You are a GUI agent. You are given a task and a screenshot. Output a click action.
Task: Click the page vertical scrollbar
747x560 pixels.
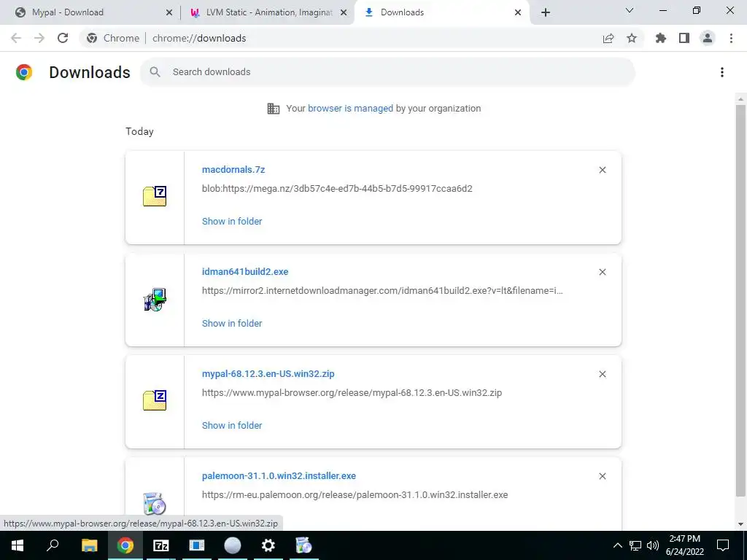740,300
